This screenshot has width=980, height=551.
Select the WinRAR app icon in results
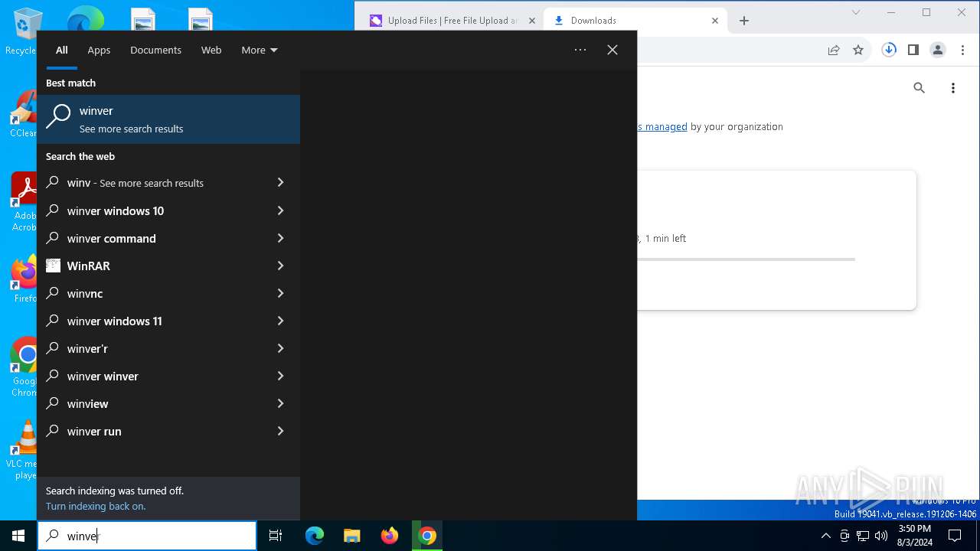53,266
